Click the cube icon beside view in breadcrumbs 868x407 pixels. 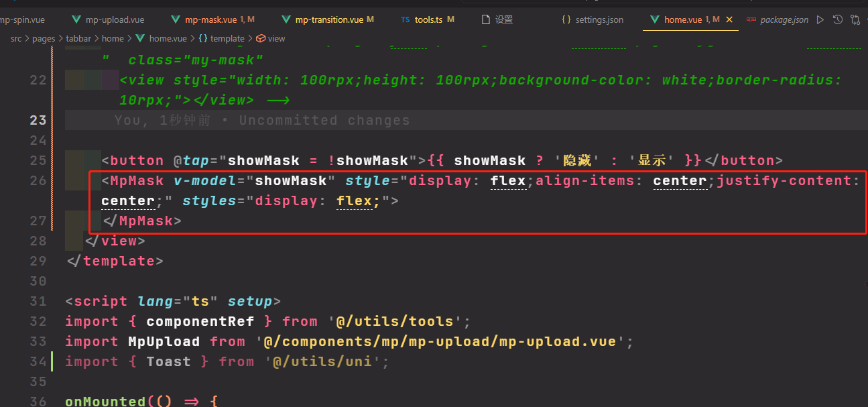[x=261, y=39]
